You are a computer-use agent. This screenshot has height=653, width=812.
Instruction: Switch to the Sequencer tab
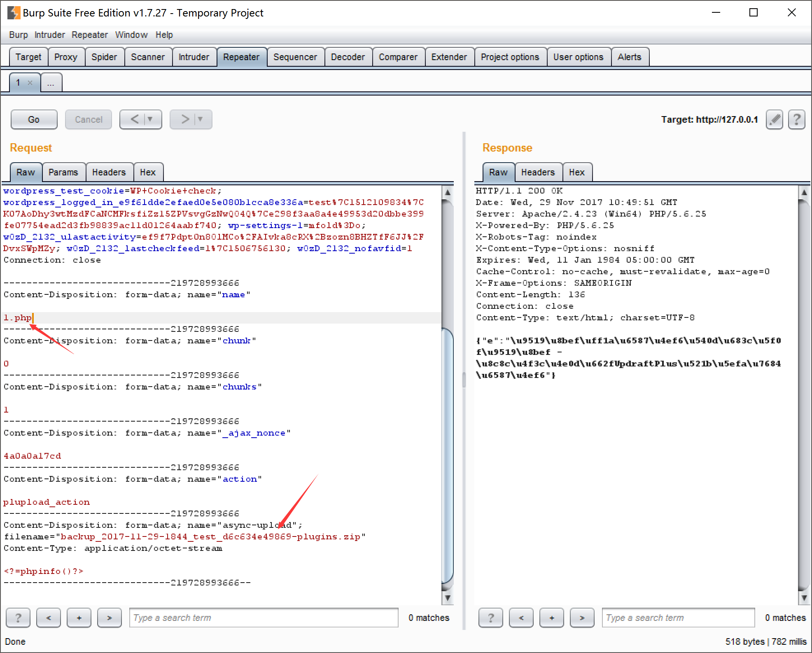coord(295,57)
